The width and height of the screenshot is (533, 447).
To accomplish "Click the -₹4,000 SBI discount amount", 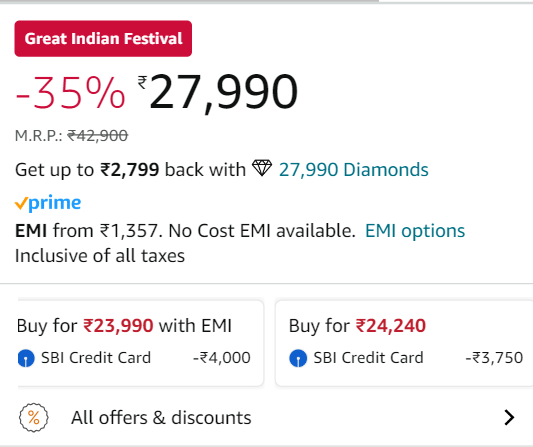I will [x=222, y=358].
